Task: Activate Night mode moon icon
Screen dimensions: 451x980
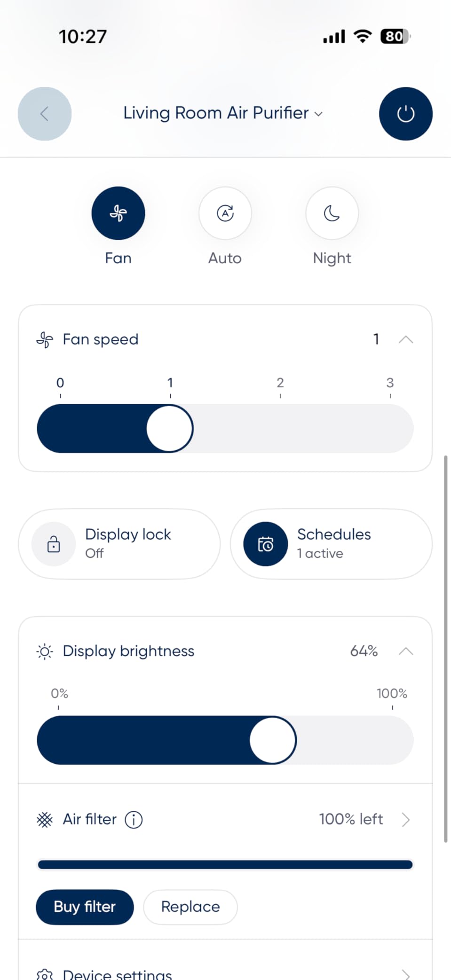Action: coord(332,213)
